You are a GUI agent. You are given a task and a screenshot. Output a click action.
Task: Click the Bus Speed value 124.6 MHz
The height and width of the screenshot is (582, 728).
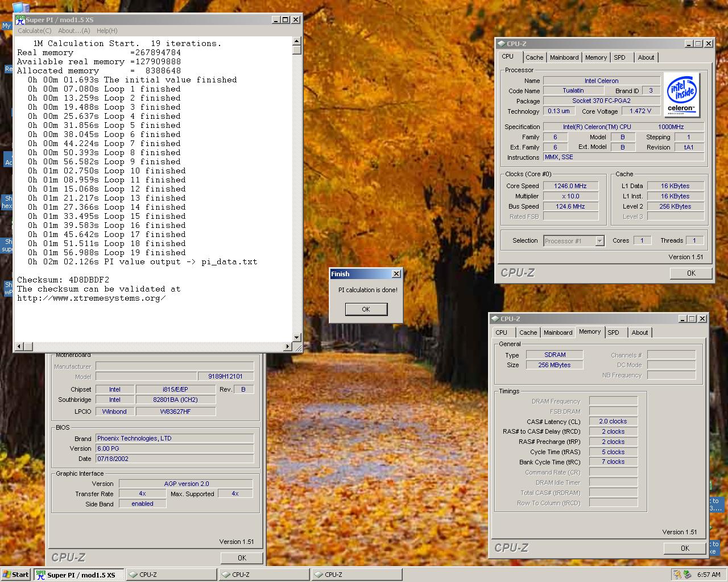coord(570,206)
